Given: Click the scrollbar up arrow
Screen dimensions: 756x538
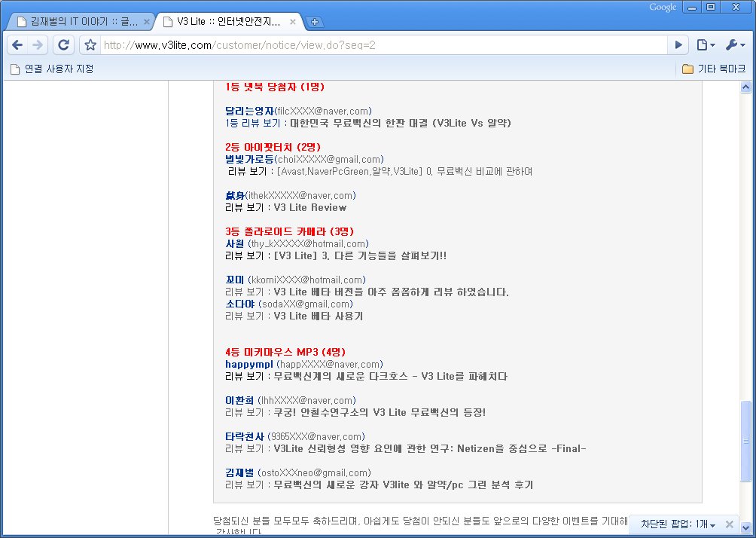Looking at the screenshot, I should click(x=745, y=87).
